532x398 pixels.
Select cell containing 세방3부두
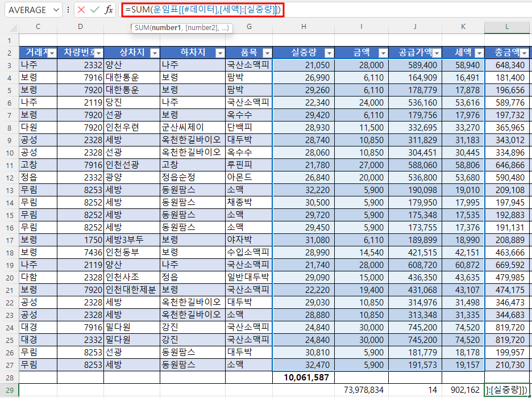[x=132, y=240]
